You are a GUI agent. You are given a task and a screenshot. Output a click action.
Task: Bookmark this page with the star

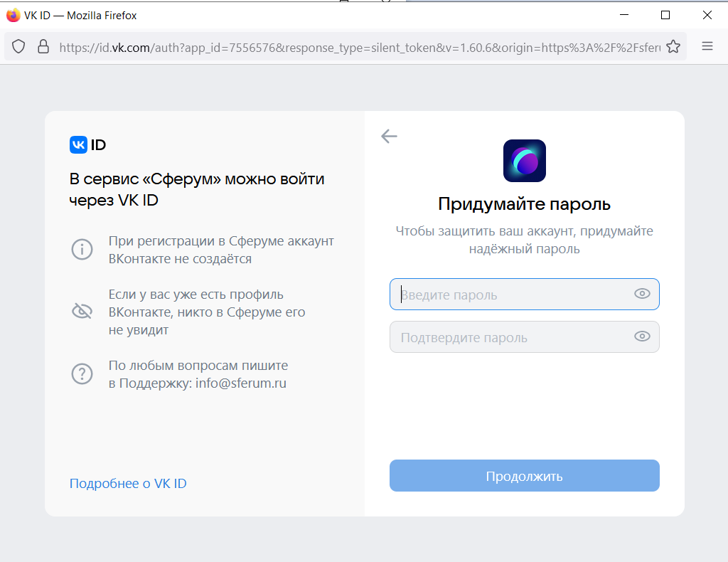[x=673, y=46]
